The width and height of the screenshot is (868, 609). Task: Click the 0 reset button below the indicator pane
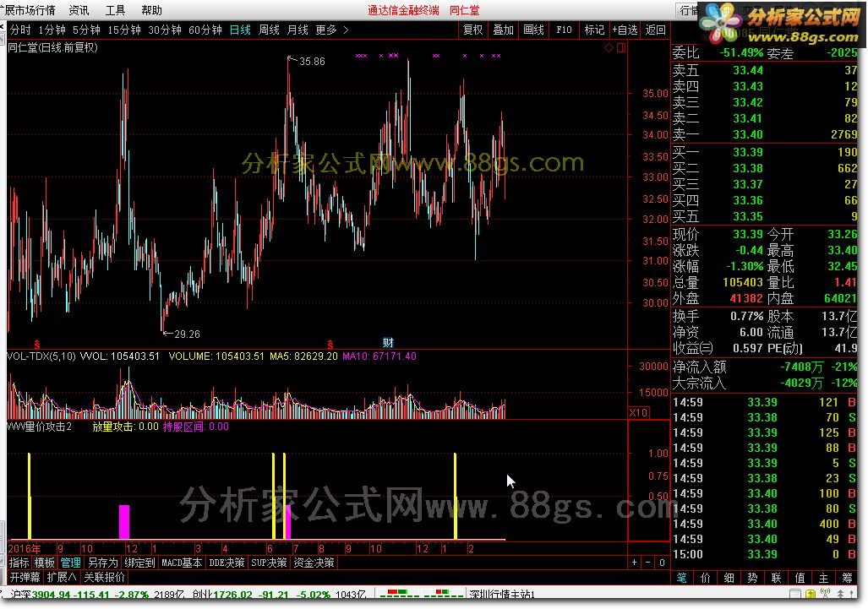(662, 563)
